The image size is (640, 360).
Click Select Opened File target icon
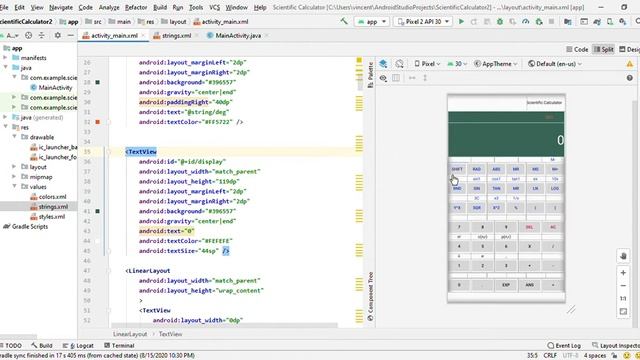[29, 36]
